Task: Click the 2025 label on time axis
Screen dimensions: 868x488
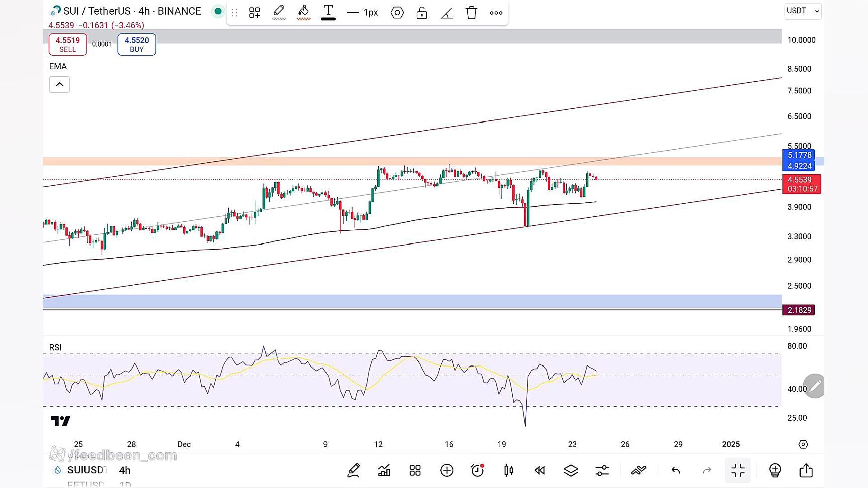Action: pos(731,444)
